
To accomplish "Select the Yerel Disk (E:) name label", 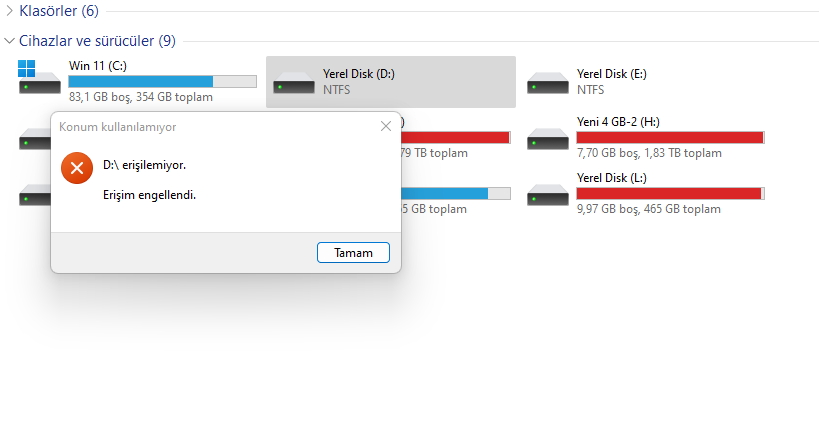I will coord(611,73).
